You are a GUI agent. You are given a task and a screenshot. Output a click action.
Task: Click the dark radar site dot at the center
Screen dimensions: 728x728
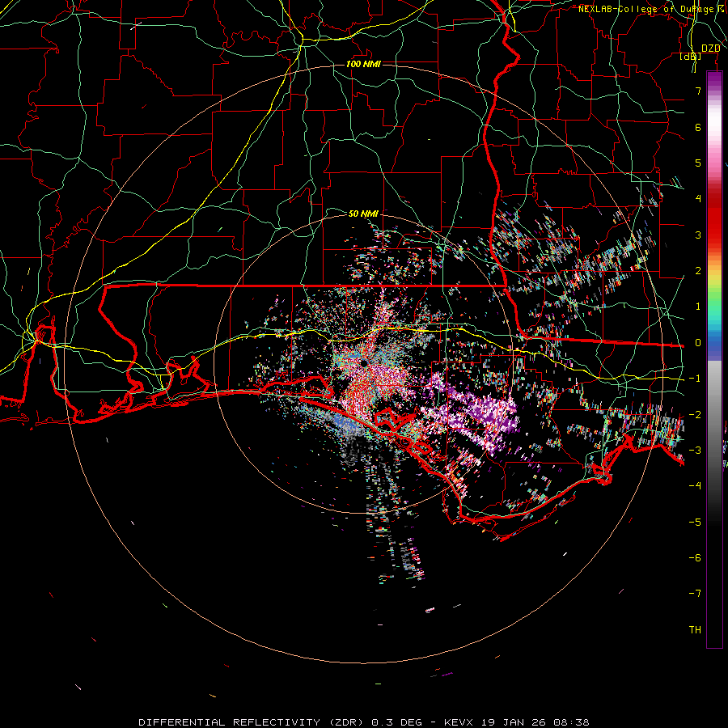pos(363,362)
